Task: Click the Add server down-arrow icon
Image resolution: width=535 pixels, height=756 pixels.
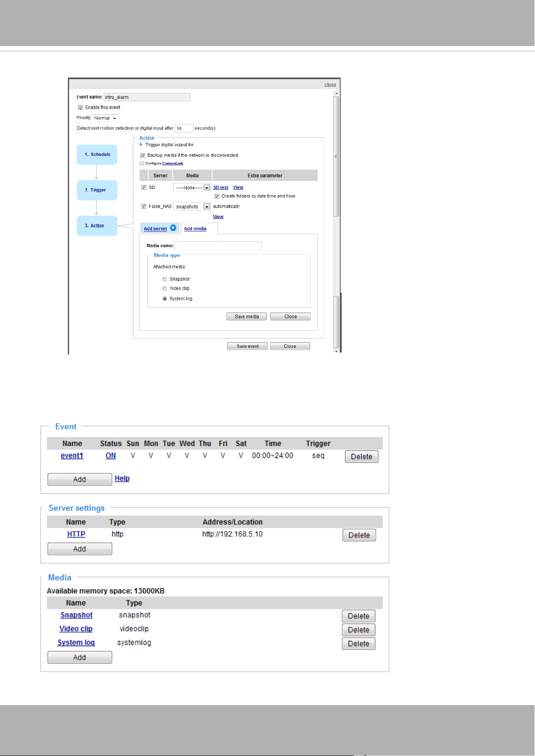Action: [x=173, y=228]
